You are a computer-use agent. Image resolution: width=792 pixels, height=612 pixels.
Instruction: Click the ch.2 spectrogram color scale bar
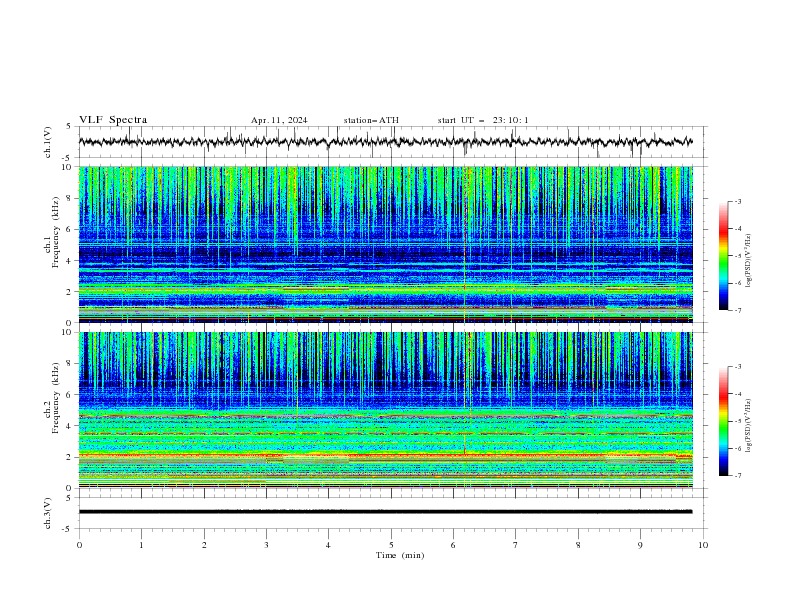click(x=723, y=421)
